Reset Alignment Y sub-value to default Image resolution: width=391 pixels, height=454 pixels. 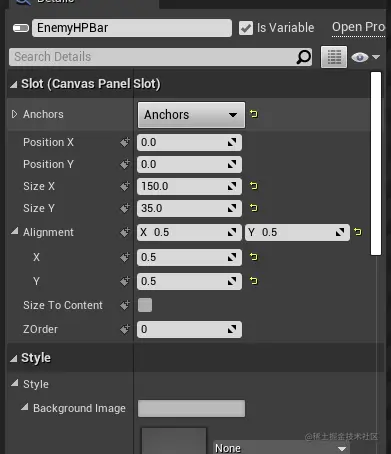click(254, 281)
